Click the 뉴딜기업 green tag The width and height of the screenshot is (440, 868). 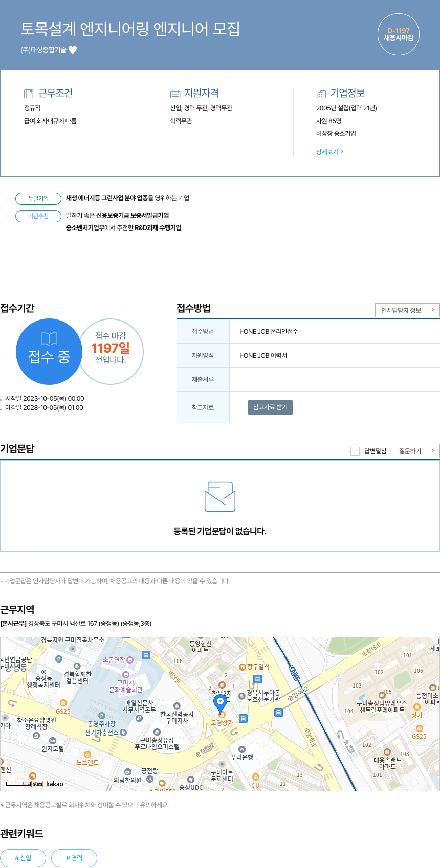(38, 198)
